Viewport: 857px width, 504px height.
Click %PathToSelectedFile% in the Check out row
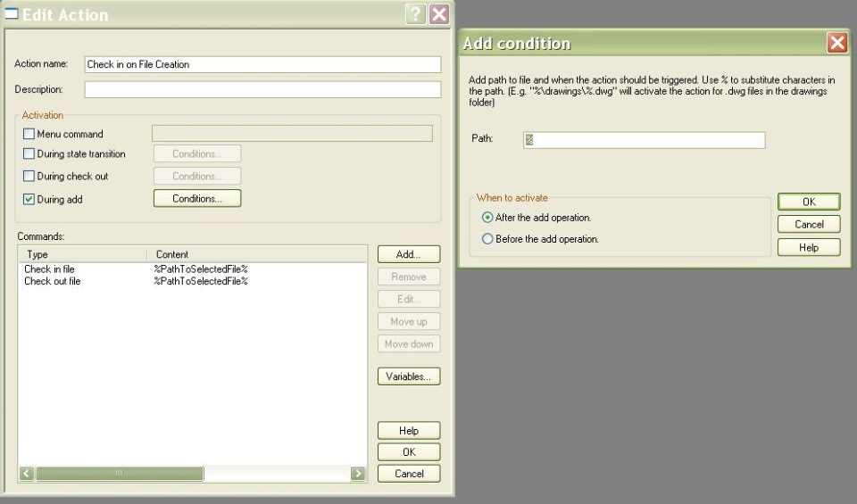click(201, 281)
